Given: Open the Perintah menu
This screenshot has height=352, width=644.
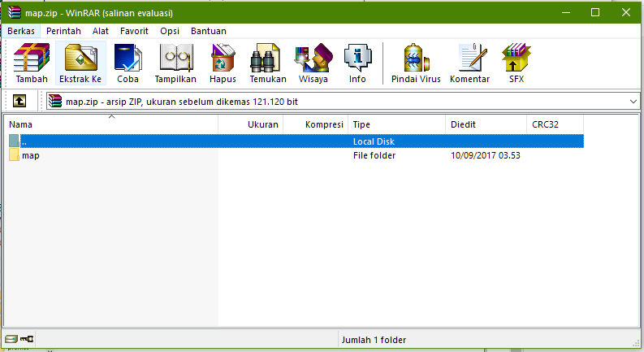Looking at the screenshot, I should (63, 31).
